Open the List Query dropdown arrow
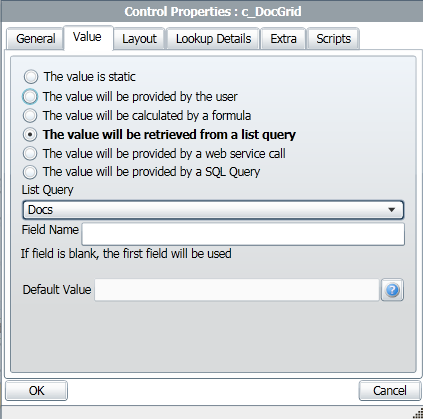The width and height of the screenshot is (423, 419). (x=392, y=210)
